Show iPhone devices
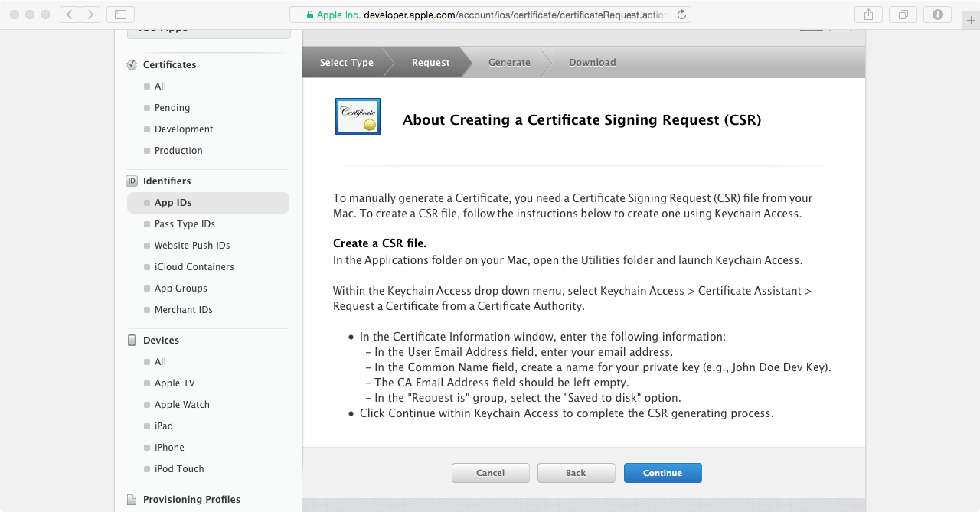980x512 pixels. (x=169, y=448)
